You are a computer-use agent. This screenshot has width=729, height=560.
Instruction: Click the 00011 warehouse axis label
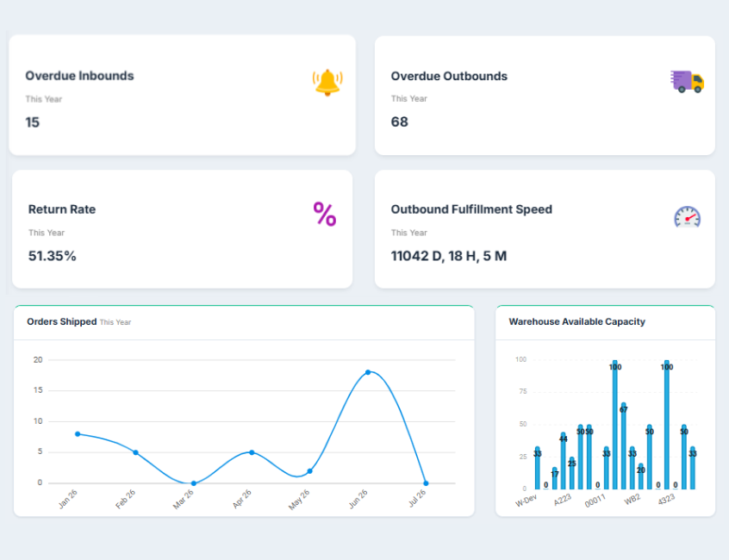595,501
